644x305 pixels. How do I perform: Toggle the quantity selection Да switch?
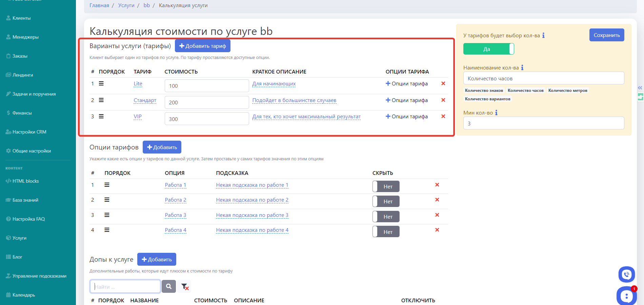(488, 49)
